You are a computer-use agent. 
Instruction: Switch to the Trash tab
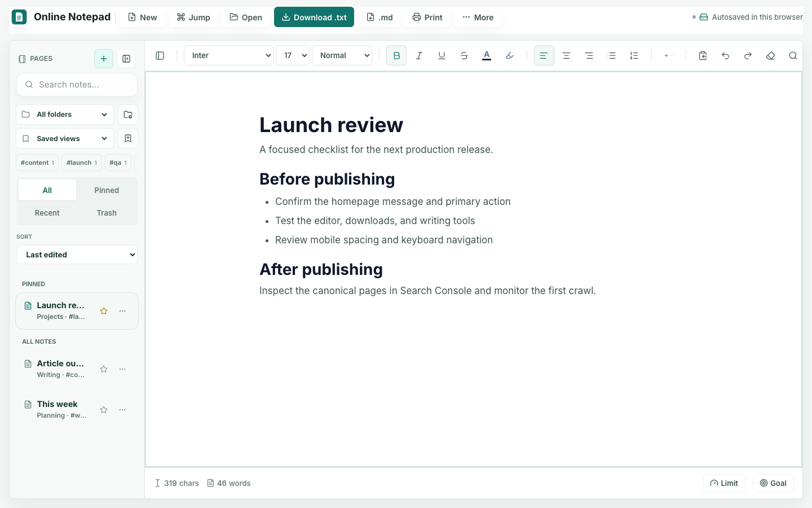click(107, 213)
